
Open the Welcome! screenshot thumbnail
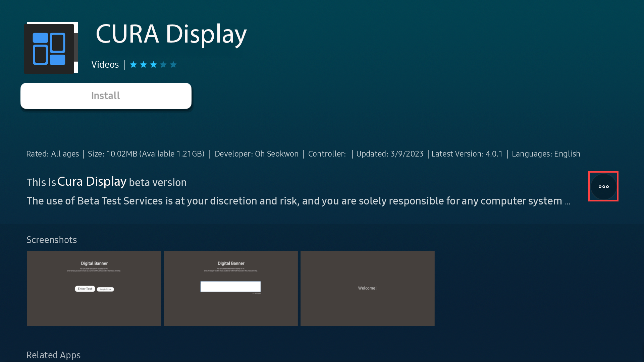(368, 288)
